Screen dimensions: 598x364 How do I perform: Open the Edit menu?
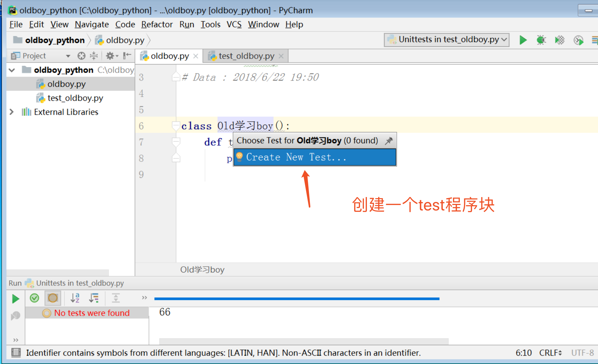click(x=36, y=24)
